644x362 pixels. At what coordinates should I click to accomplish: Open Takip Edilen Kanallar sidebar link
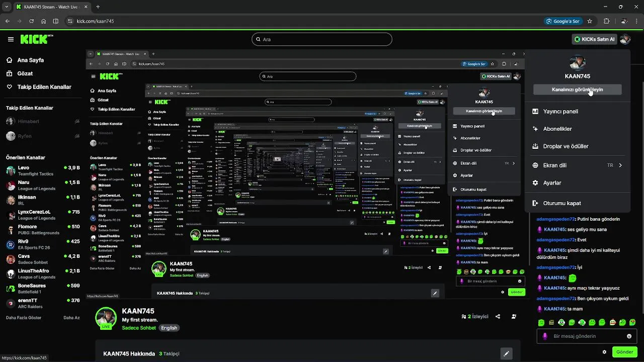(x=44, y=87)
